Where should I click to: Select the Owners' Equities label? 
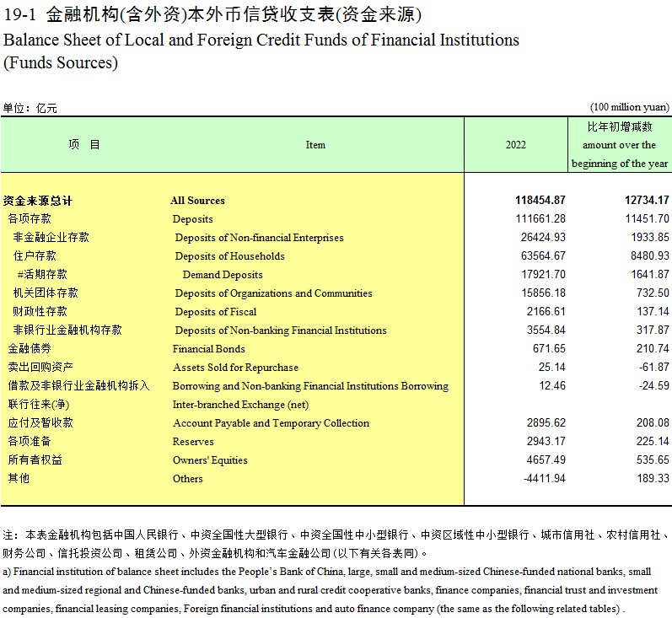(x=210, y=460)
